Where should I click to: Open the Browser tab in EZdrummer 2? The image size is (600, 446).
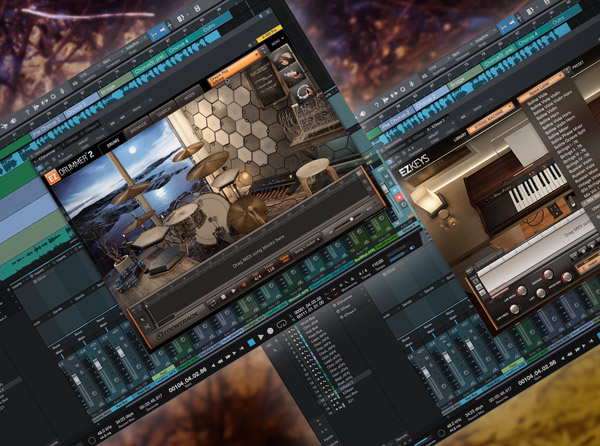click(x=137, y=128)
